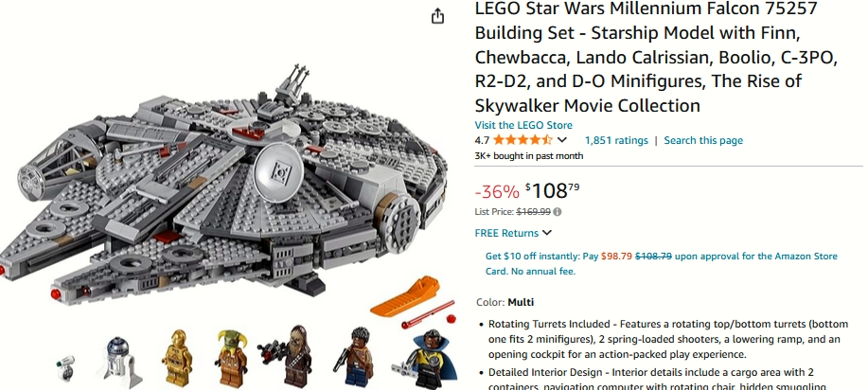The width and height of the screenshot is (868, 390).
Task: Expand the star rating breakdown chevron
Action: click(562, 140)
